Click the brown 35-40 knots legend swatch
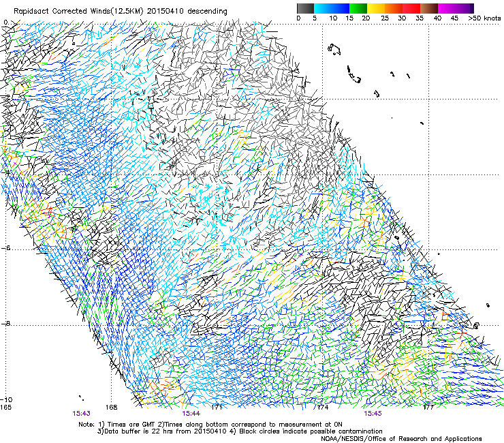504x443 pixels. coord(429,8)
